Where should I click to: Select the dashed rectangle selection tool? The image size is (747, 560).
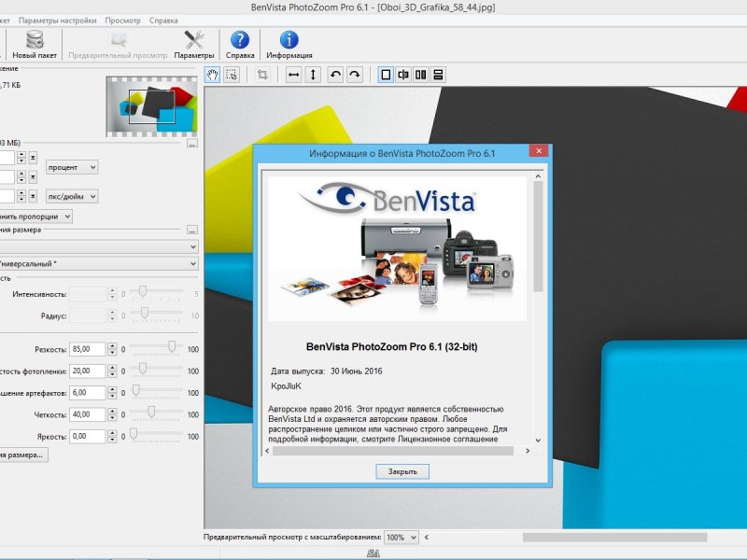click(232, 75)
